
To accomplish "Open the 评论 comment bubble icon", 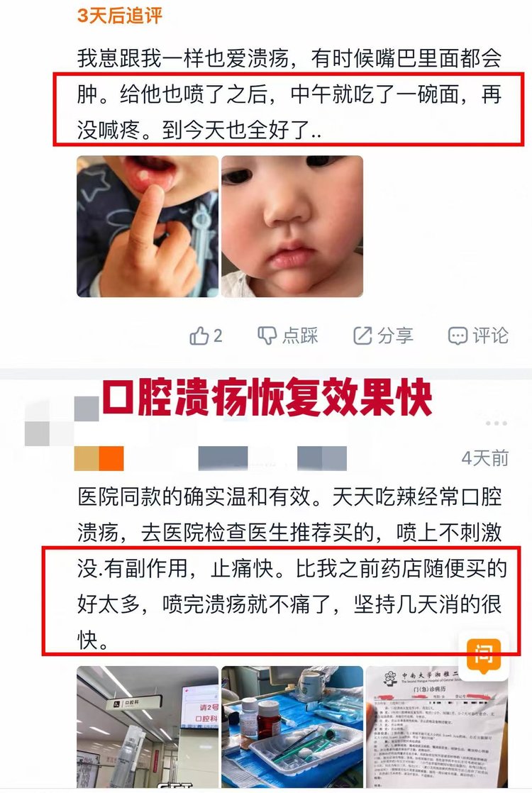I will pyautogui.click(x=458, y=335).
